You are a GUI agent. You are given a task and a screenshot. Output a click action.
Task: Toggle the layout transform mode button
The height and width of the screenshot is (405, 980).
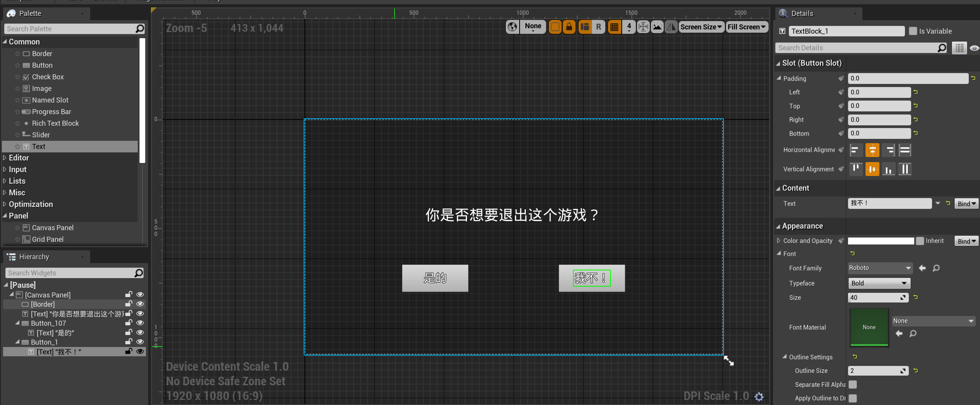point(585,27)
